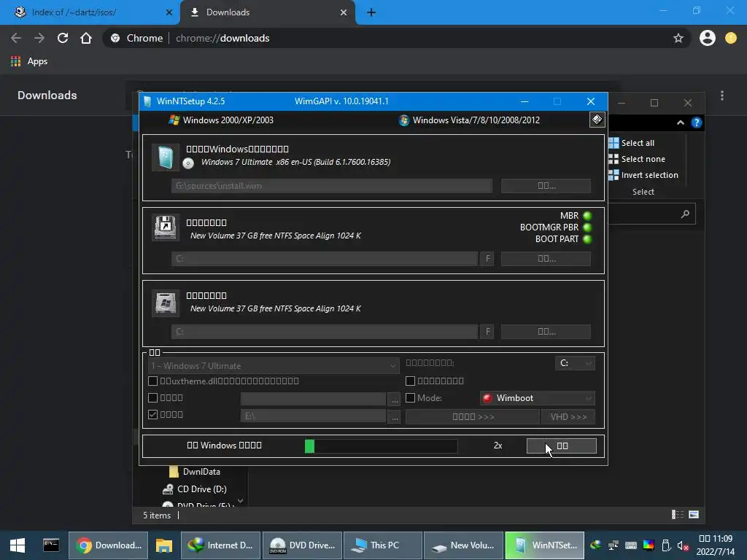Open the Chrome profile avatar
Image resolution: width=747 pixels, height=560 pixels.
708,38
